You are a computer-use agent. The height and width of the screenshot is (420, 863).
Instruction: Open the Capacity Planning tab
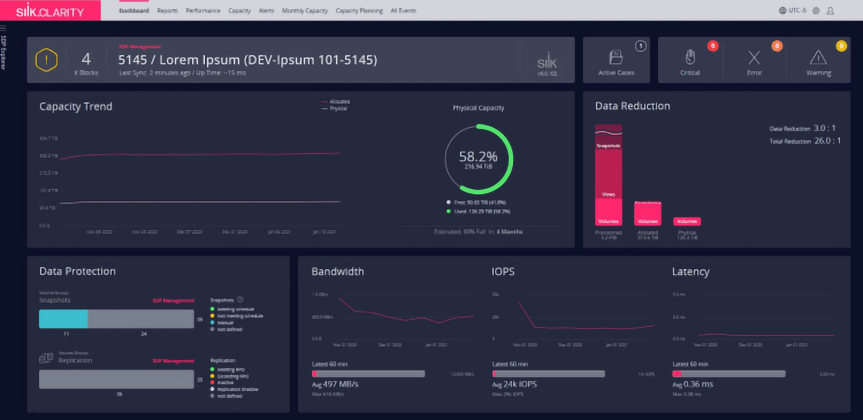point(360,11)
